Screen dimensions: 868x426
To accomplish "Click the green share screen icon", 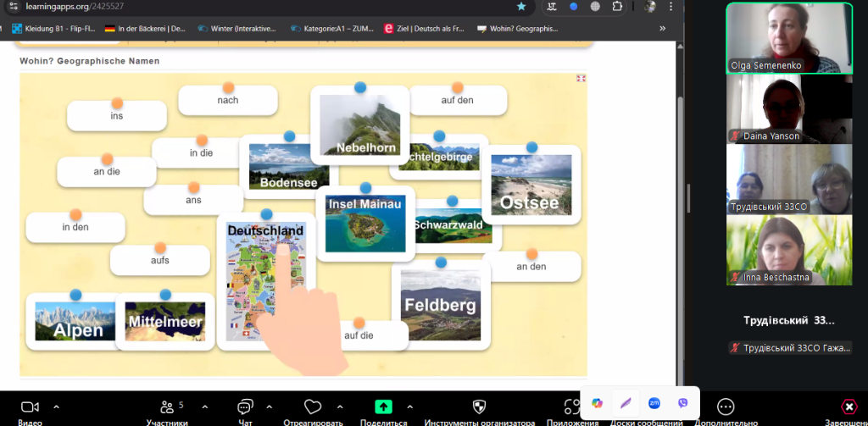I will click(383, 407).
